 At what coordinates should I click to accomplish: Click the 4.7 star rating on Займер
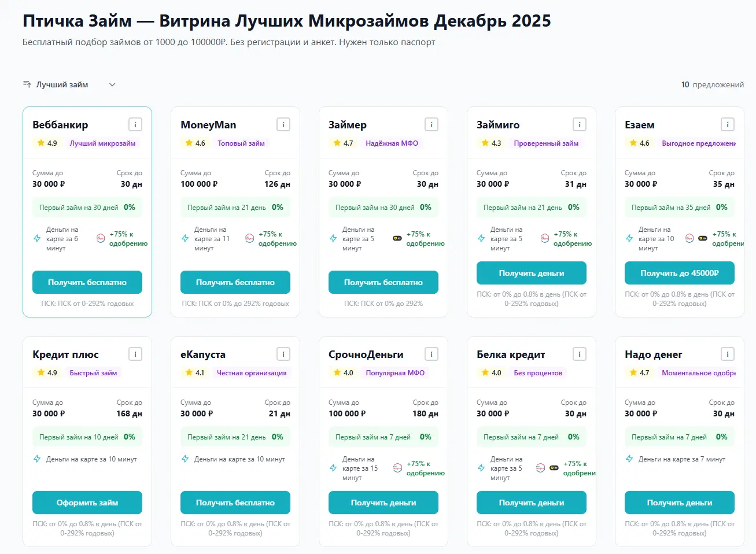[x=344, y=143]
